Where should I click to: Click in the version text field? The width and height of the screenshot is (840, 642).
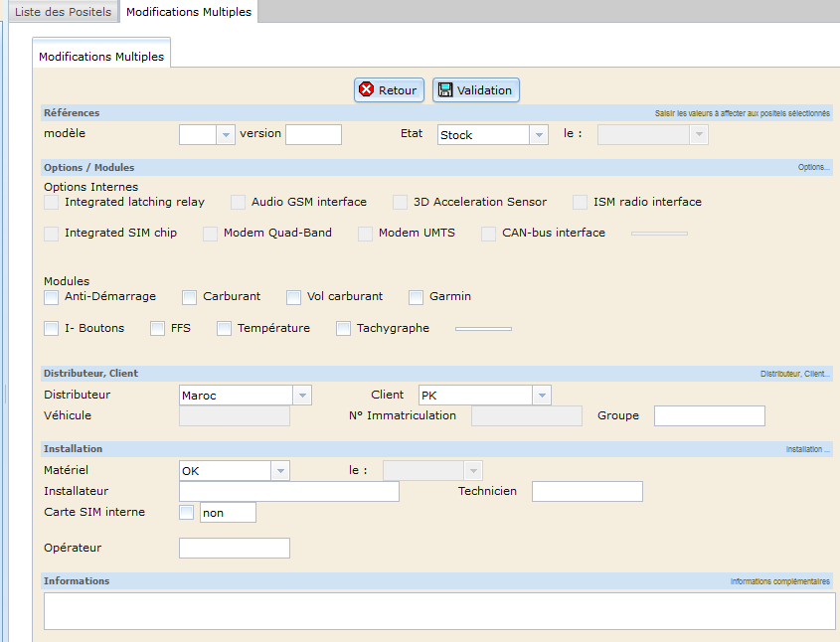point(313,135)
